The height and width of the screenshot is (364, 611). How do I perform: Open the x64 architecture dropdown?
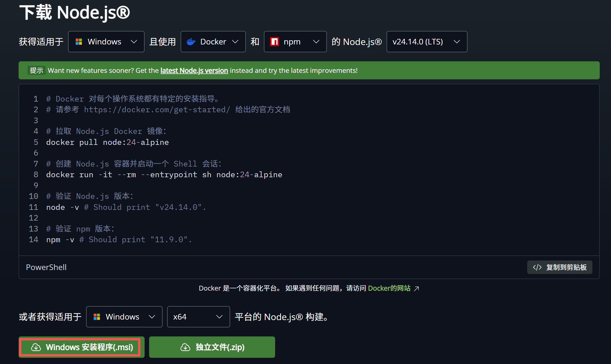tap(198, 317)
